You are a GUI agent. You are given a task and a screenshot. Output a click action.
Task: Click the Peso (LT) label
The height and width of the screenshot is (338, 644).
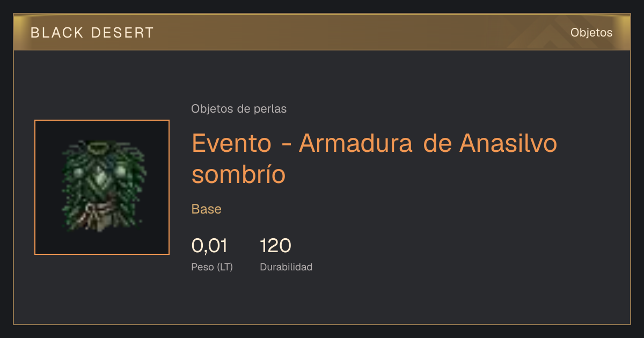(x=212, y=267)
